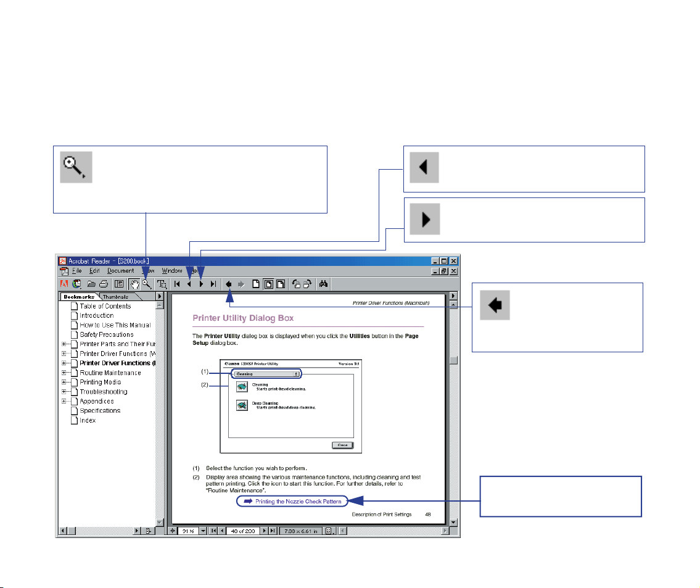Expand the Routine Maintenance bookmark

coord(64,373)
